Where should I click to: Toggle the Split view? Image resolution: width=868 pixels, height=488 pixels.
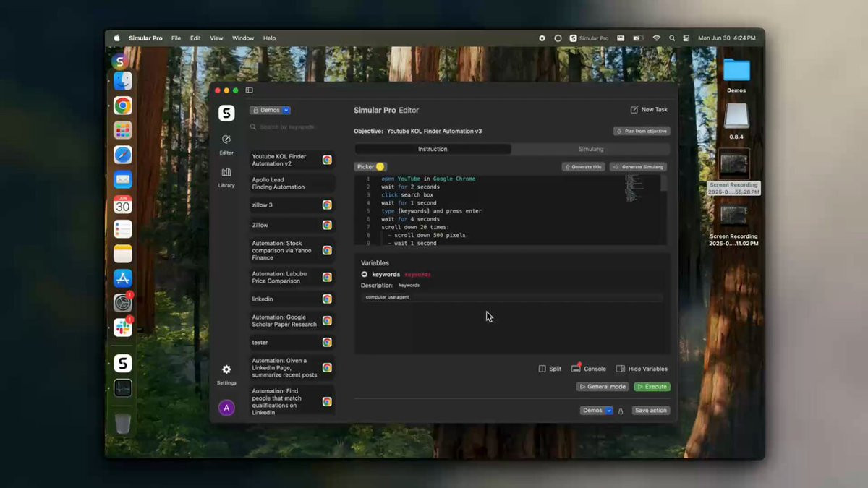(550, 369)
